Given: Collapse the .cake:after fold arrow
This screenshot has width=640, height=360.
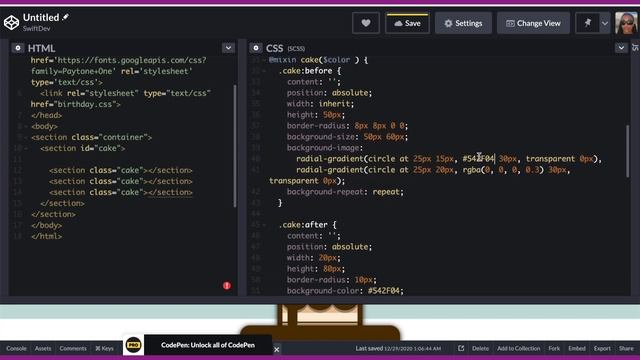Looking at the screenshot, I should pyautogui.click(x=264, y=225).
